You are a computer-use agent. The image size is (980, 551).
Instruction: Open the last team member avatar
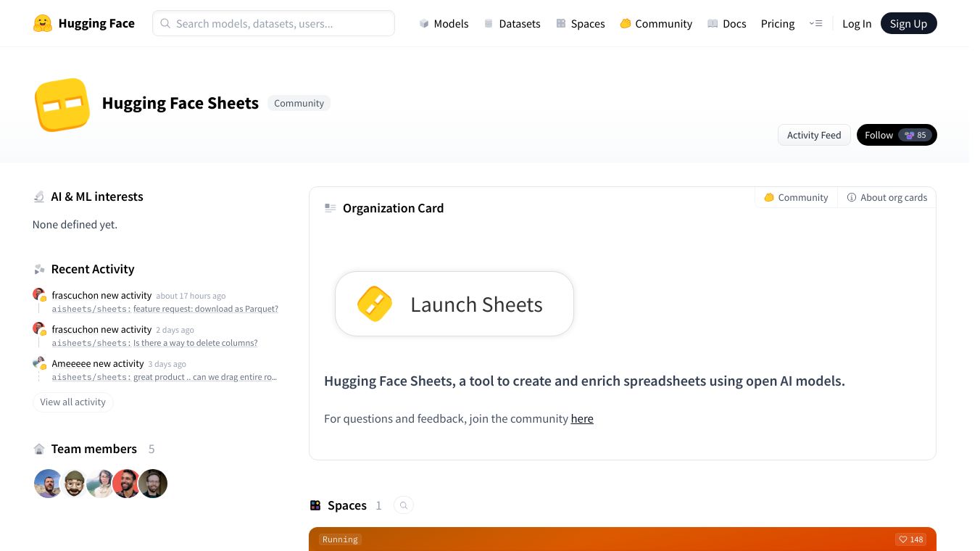click(153, 484)
